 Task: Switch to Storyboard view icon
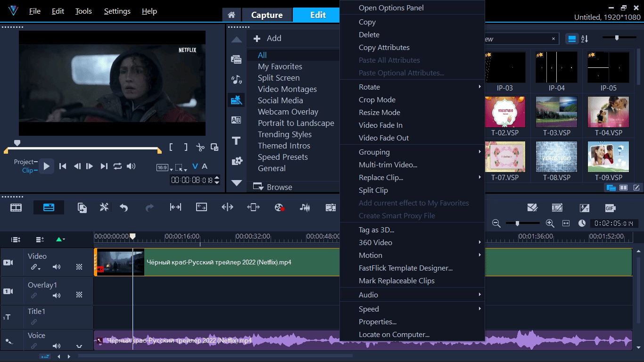(x=16, y=207)
